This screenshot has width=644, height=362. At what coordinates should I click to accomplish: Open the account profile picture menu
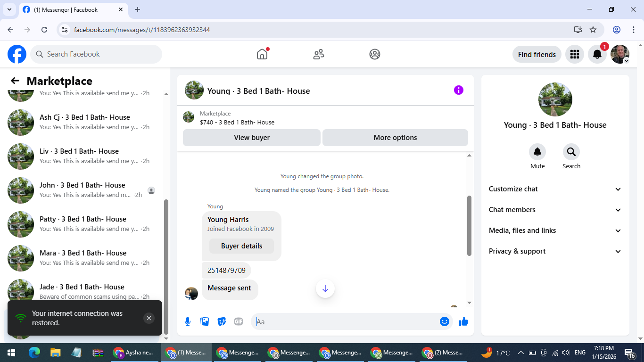click(620, 54)
